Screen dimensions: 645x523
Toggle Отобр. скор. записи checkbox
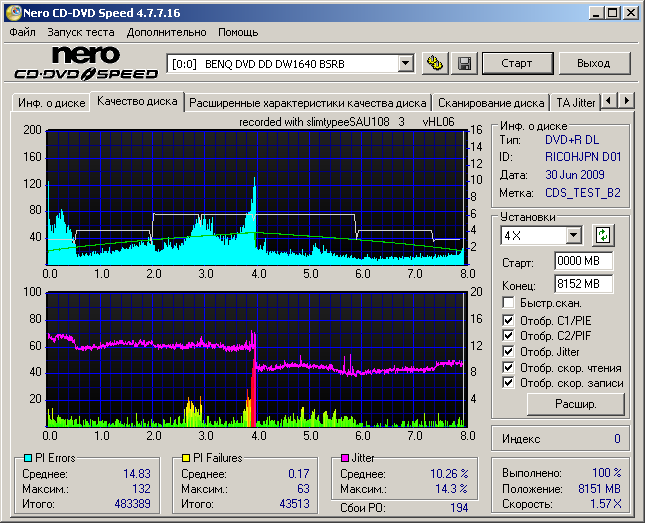click(x=508, y=383)
